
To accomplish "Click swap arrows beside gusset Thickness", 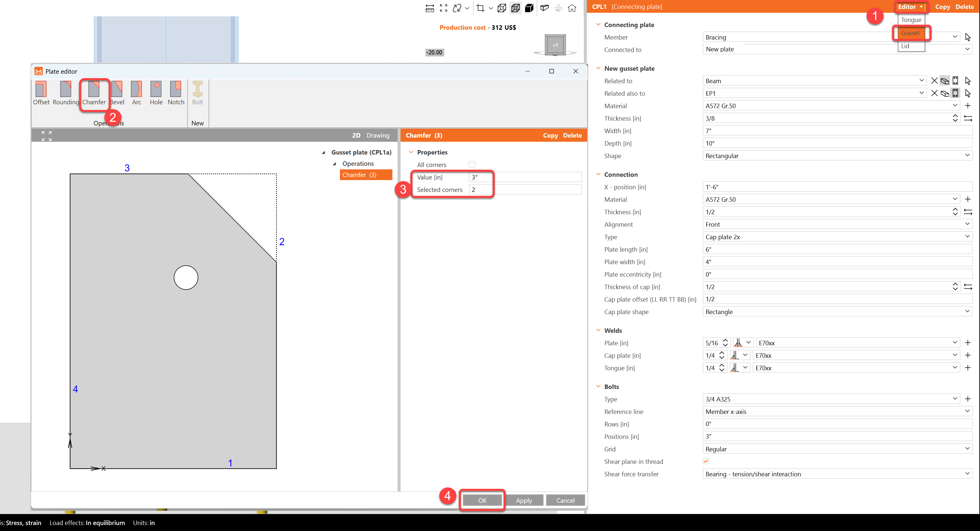I will click(968, 118).
